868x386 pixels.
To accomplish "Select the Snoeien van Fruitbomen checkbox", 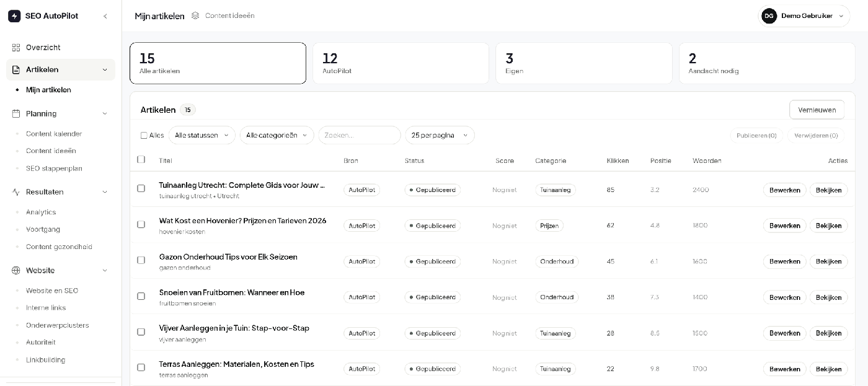I will 141,296.
